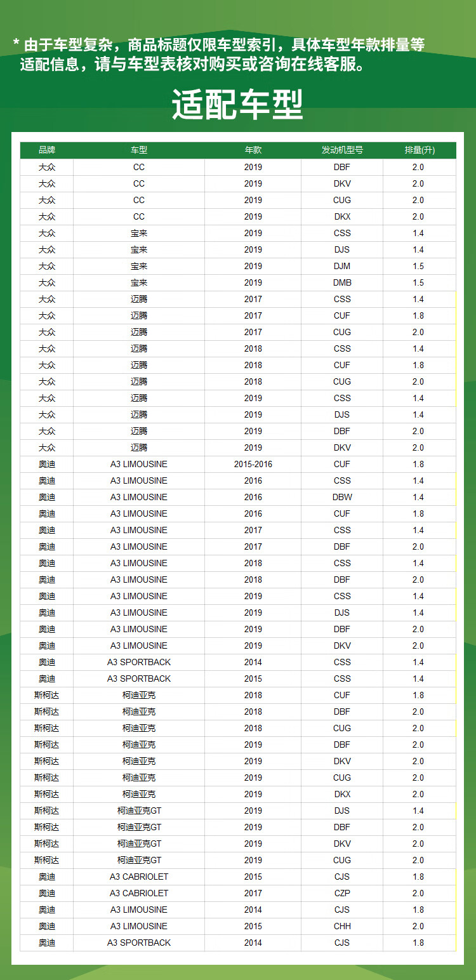Click CJS engine in A3 SPORTBACK 2014 row

(342, 943)
